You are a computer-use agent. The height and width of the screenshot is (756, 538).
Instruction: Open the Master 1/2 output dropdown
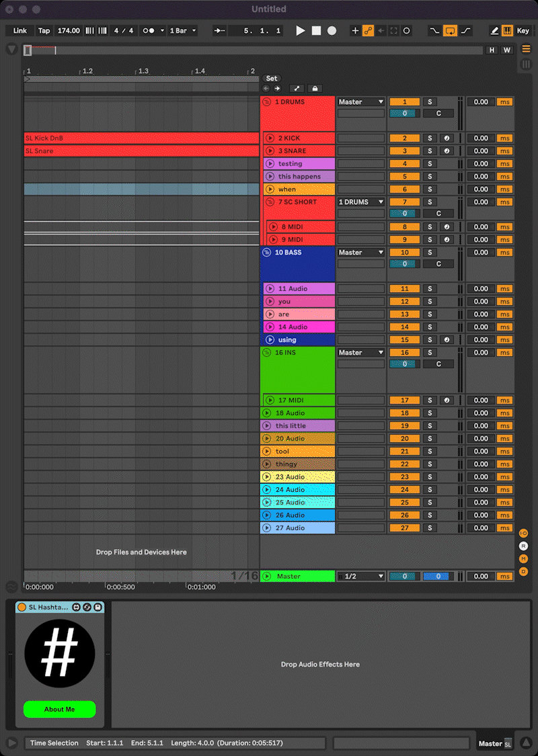[x=361, y=577]
